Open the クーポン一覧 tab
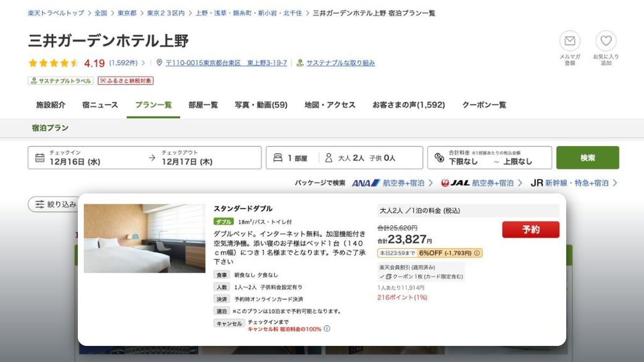Viewport: 644px width, 362px height. (484, 105)
